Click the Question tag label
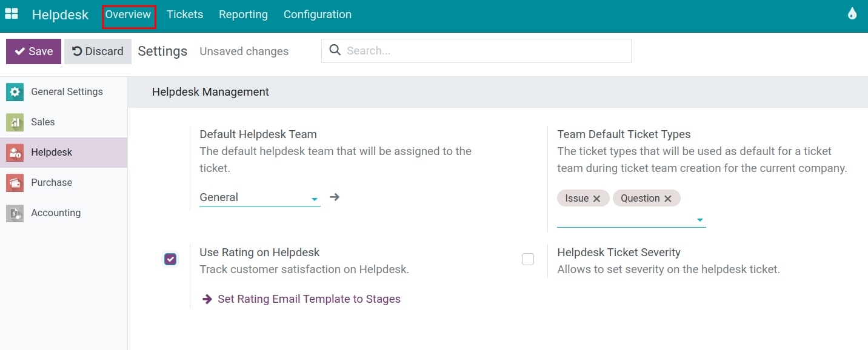The image size is (868, 350). pos(640,199)
